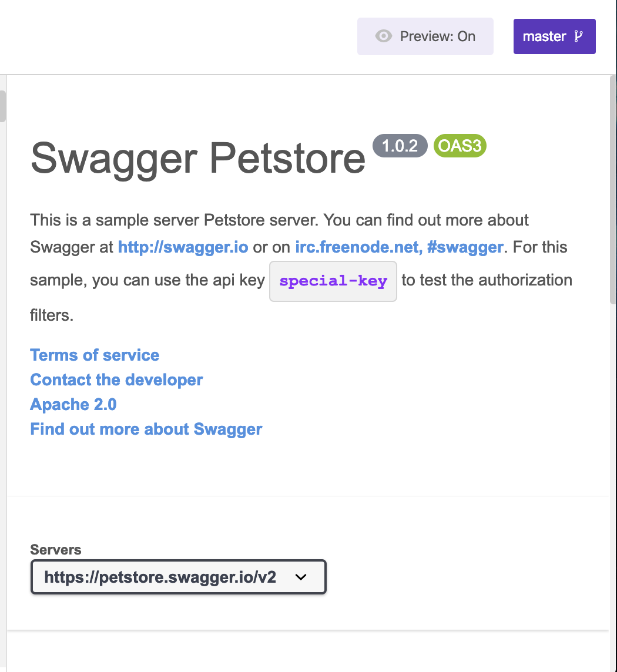This screenshot has height=672, width=617.
Task: Click the git branch icon beside master
Action: click(x=578, y=36)
